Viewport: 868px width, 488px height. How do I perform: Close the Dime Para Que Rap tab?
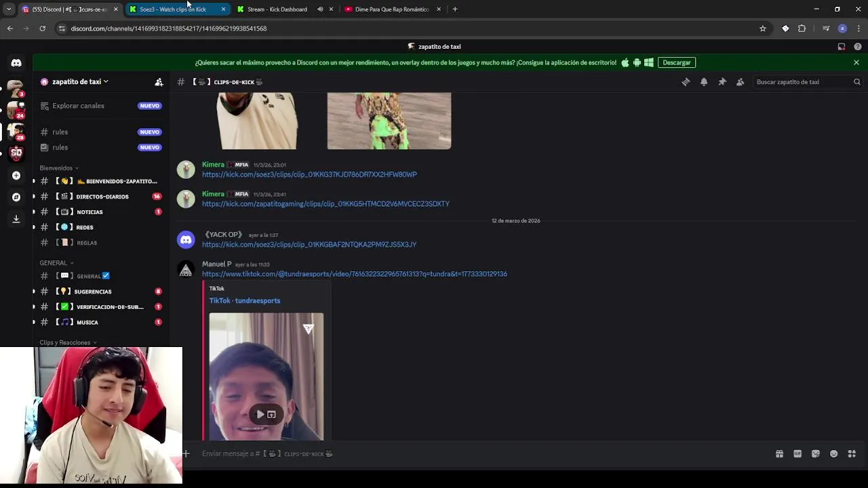[439, 9]
